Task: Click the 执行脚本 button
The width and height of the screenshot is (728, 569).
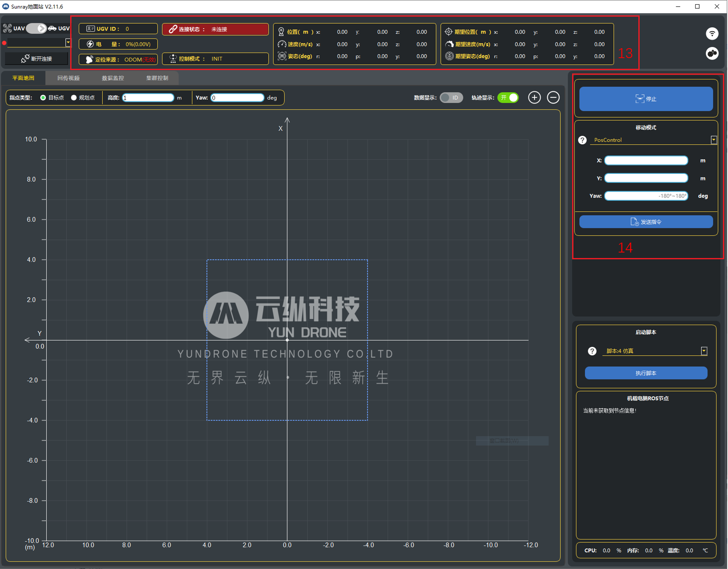Action: (646, 373)
